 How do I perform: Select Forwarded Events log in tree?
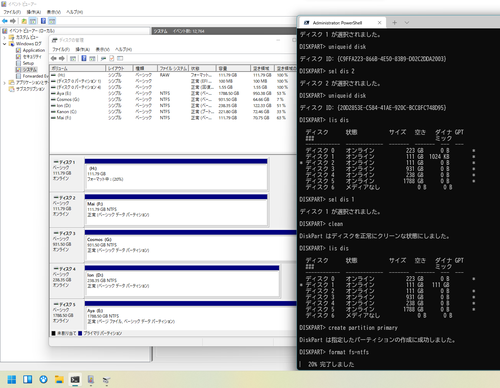(x=35, y=76)
